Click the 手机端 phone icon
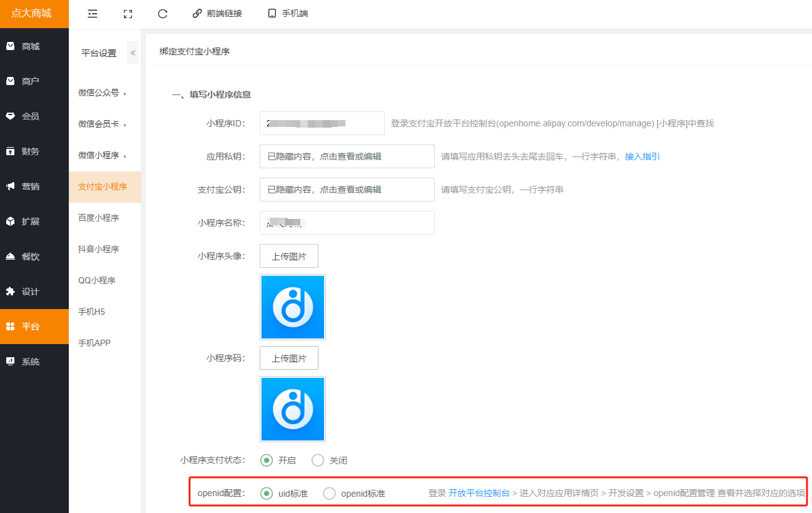Image resolution: width=812 pixels, height=513 pixels. pos(272,13)
